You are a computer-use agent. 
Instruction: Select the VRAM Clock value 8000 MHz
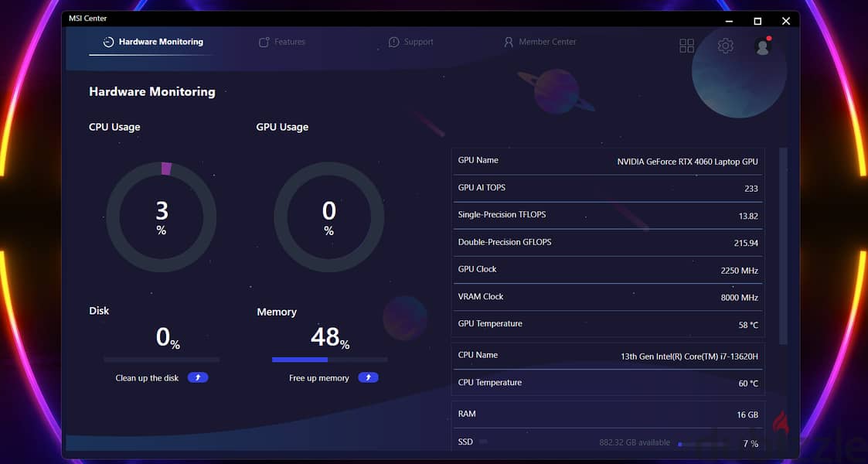click(740, 298)
